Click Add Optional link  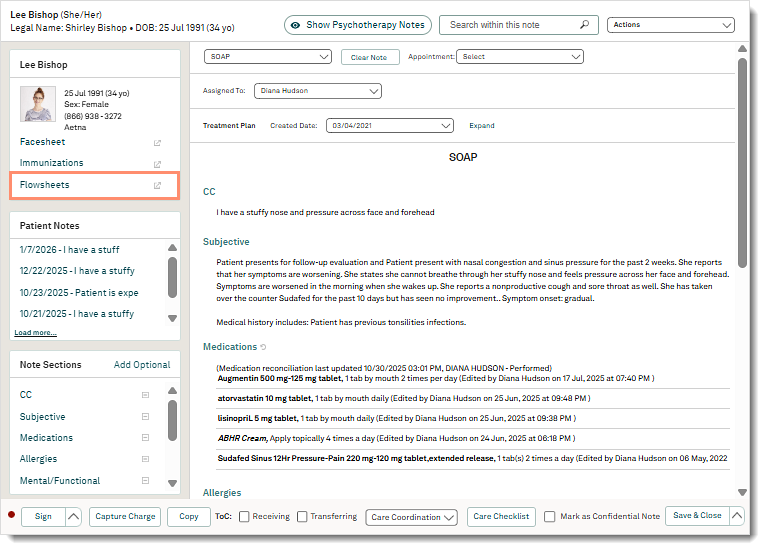coord(142,365)
